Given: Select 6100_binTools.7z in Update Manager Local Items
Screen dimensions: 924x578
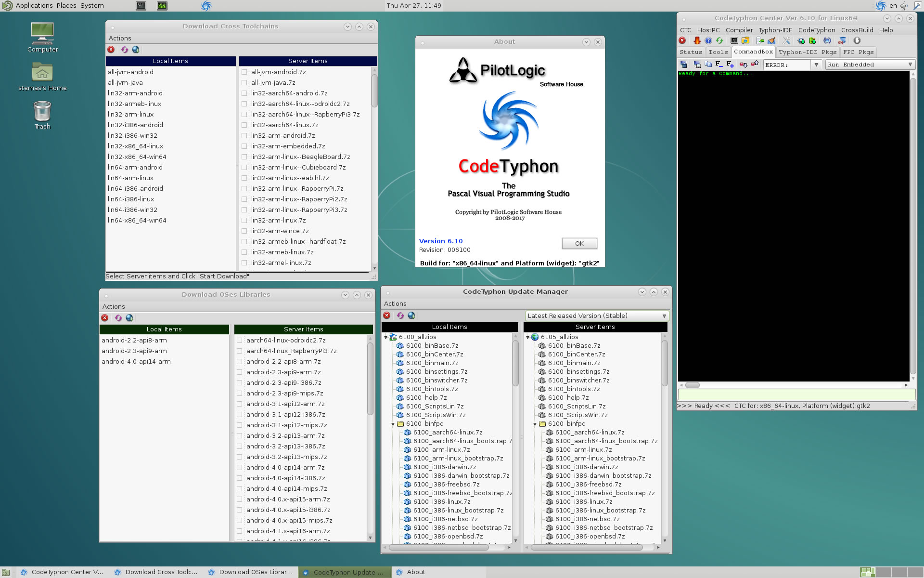Looking at the screenshot, I should click(432, 389).
